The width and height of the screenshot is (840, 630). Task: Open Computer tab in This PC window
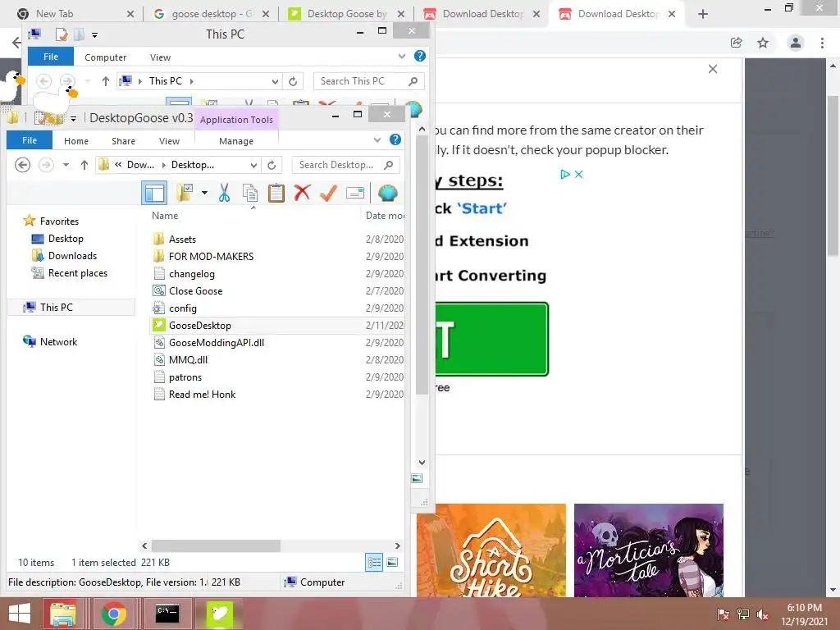106,57
